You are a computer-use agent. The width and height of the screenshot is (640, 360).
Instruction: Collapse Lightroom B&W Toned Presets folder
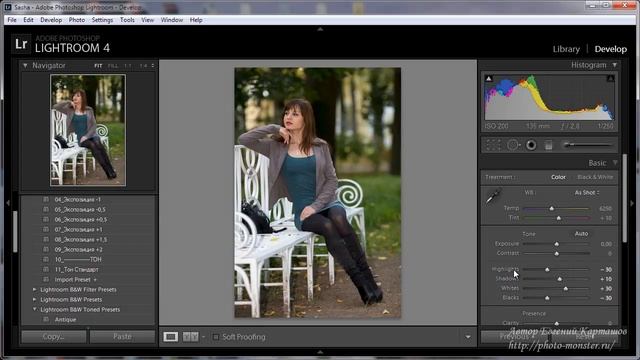coord(35,309)
